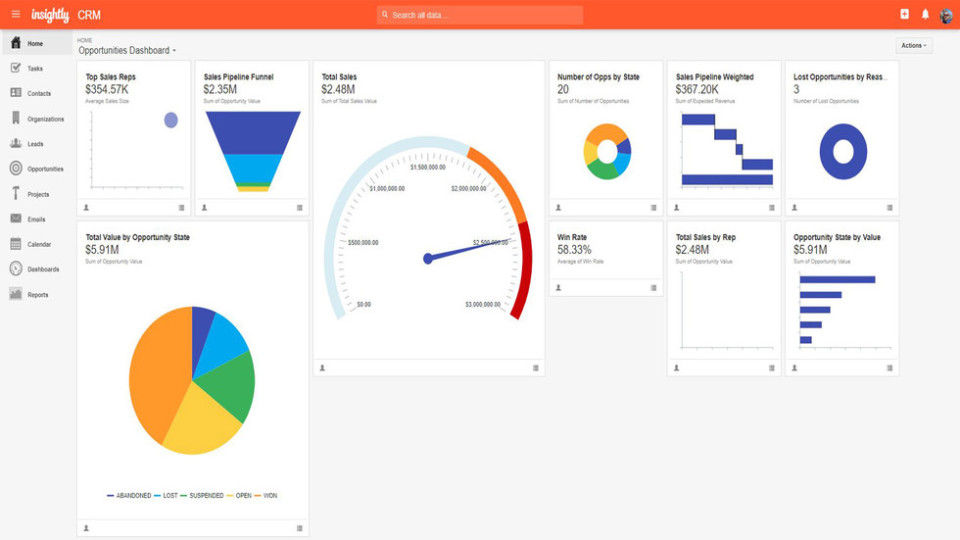Open the hamburger menu icon

16,14
